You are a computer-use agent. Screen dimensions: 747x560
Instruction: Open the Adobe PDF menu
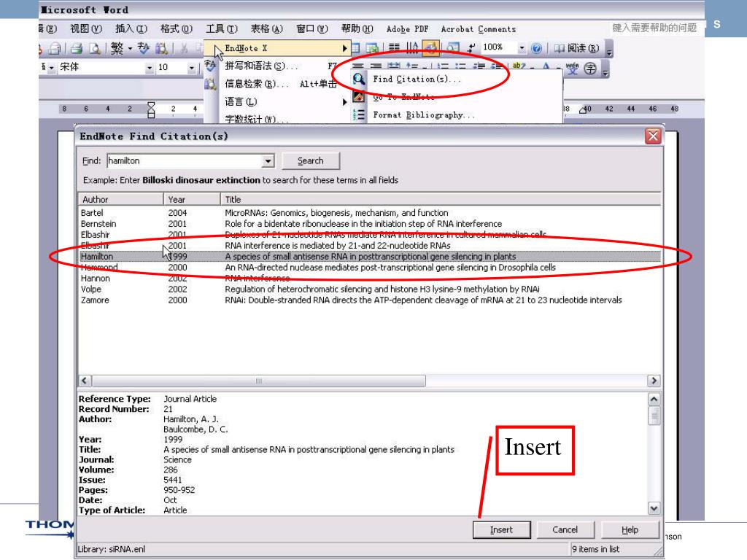[407, 29]
